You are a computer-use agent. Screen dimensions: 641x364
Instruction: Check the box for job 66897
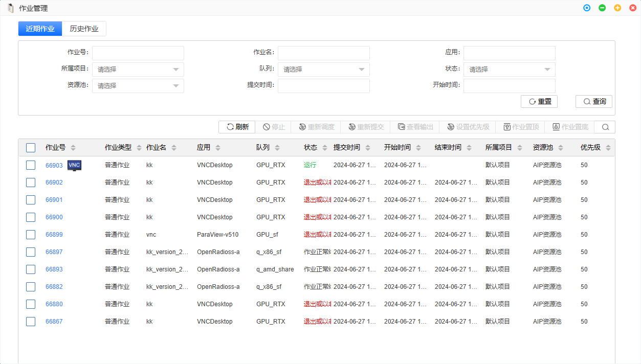pyautogui.click(x=31, y=252)
